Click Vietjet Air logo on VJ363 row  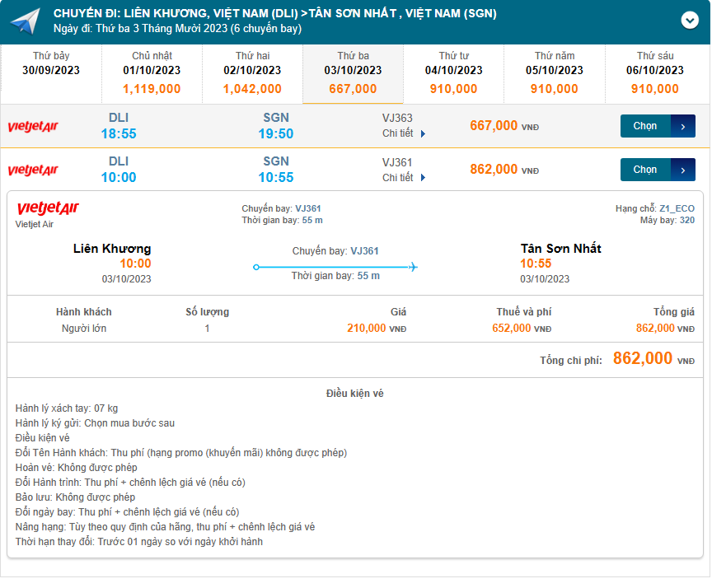[33, 127]
